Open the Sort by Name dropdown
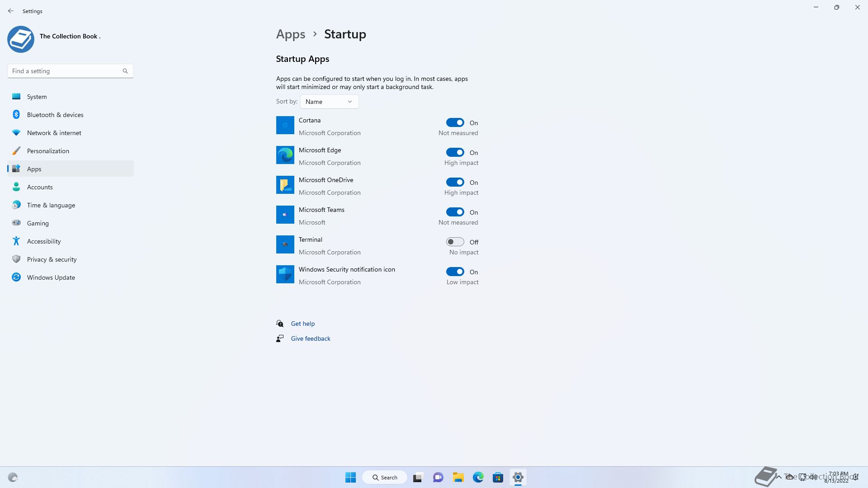This screenshot has width=868, height=488. (330, 102)
